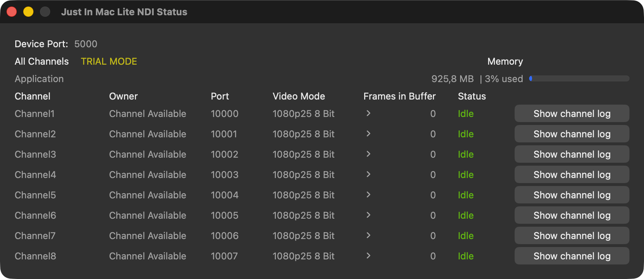Select the Device Port value 5000
The height and width of the screenshot is (279, 644).
coord(86,44)
